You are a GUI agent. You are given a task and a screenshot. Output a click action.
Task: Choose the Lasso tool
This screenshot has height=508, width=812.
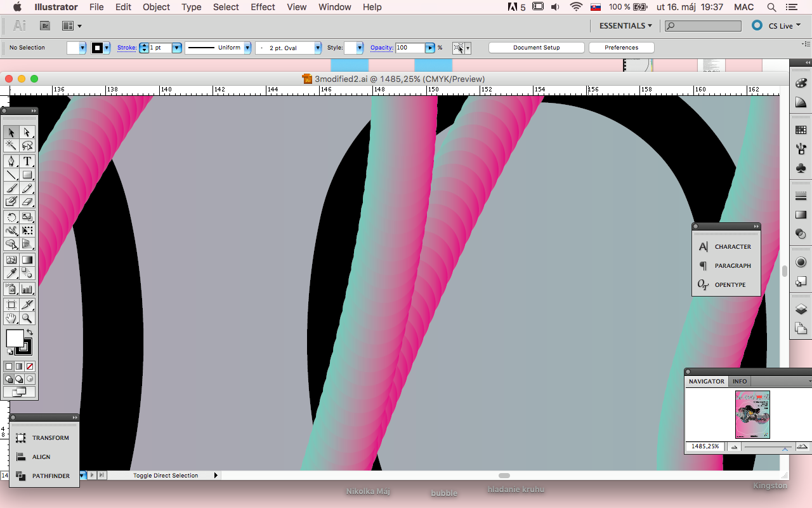(x=27, y=145)
